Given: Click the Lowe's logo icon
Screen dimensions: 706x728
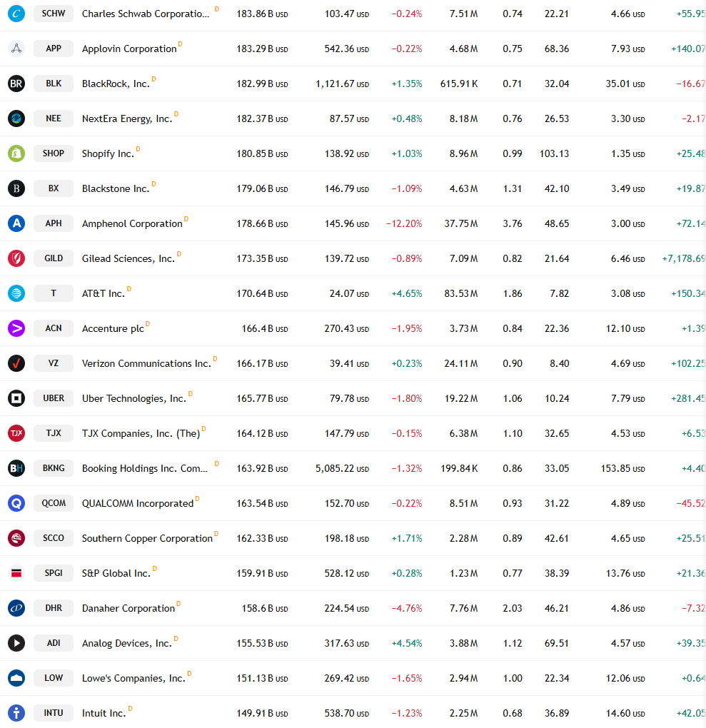Looking at the screenshot, I should 16,678.
